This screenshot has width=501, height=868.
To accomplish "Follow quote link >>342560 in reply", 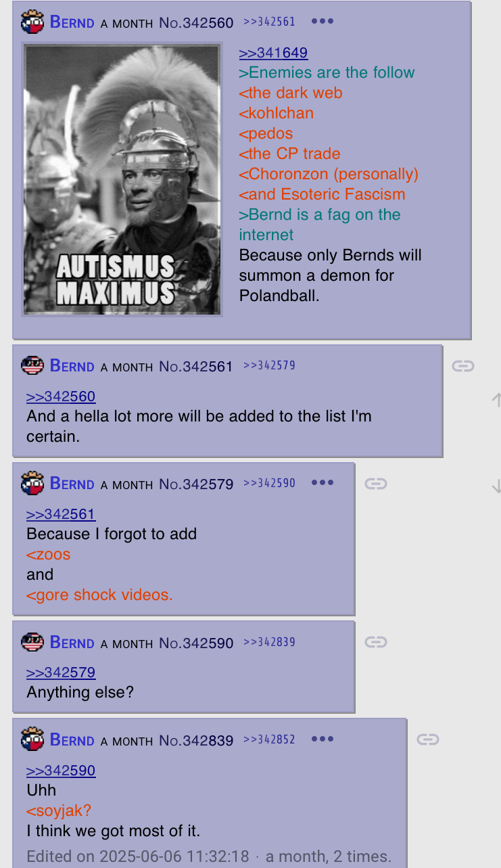I will point(61,396).
